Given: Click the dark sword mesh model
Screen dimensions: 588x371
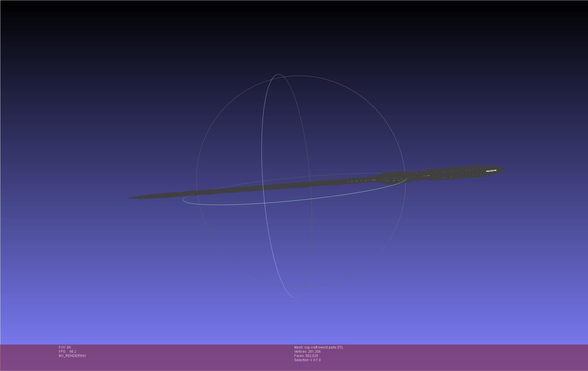Looking at the screenshot, I should point(316,183).
